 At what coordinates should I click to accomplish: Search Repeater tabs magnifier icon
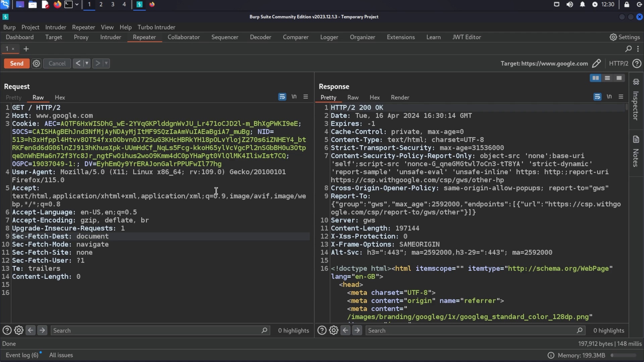628,49
